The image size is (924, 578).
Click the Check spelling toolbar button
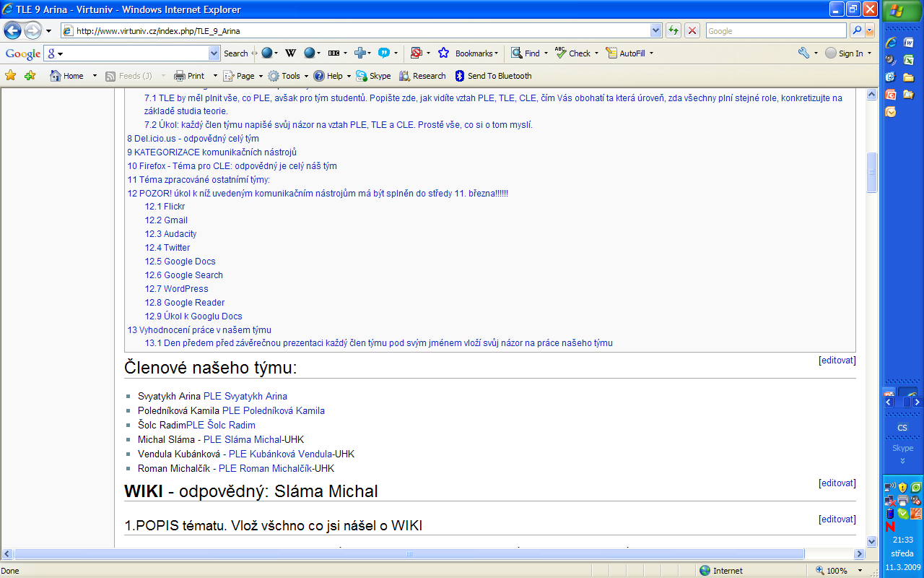pos(573,53)
